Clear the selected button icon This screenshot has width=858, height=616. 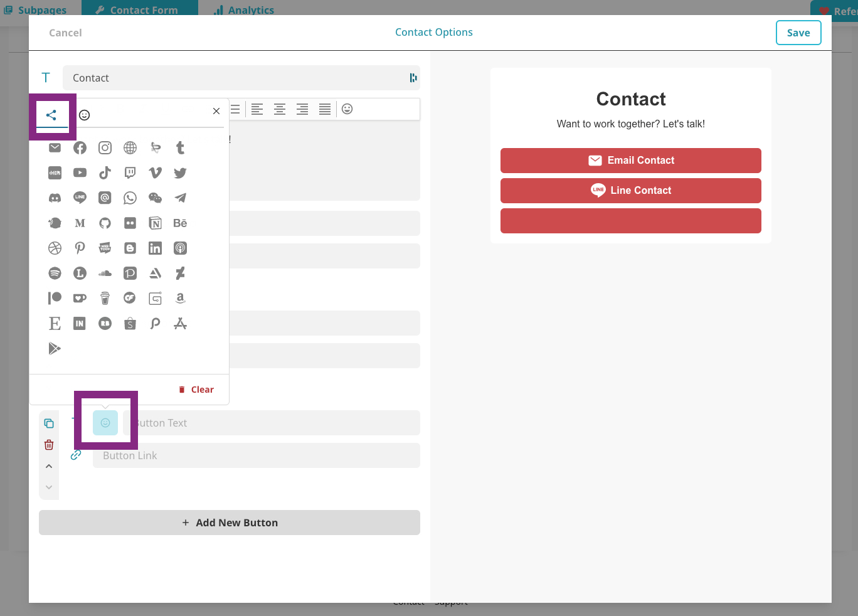click(196, 390)
